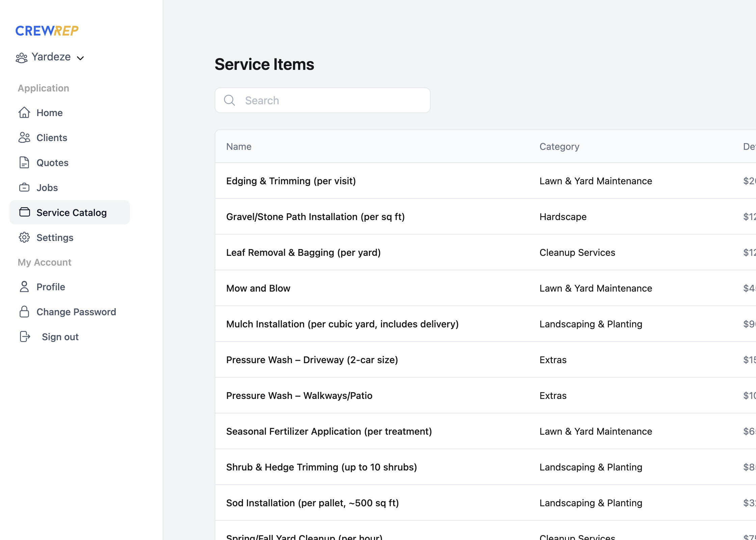
Task: Expand the Yardeze team dropdown chevron
Action: click(x=80, y=58)
